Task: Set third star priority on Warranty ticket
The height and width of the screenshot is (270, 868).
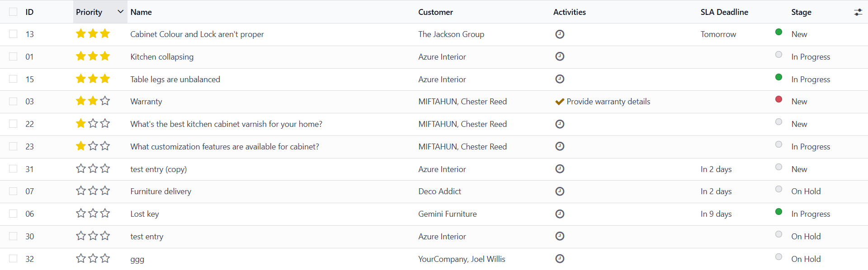Action: pos(105,101)
